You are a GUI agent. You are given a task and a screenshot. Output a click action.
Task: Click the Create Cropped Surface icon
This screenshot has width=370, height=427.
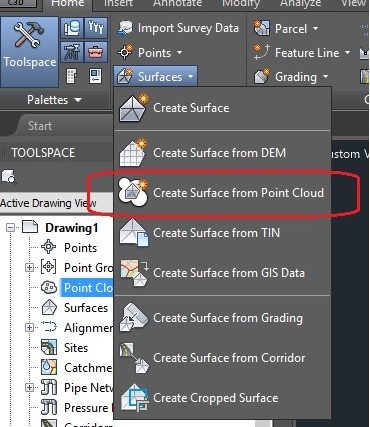click(134, 398)
